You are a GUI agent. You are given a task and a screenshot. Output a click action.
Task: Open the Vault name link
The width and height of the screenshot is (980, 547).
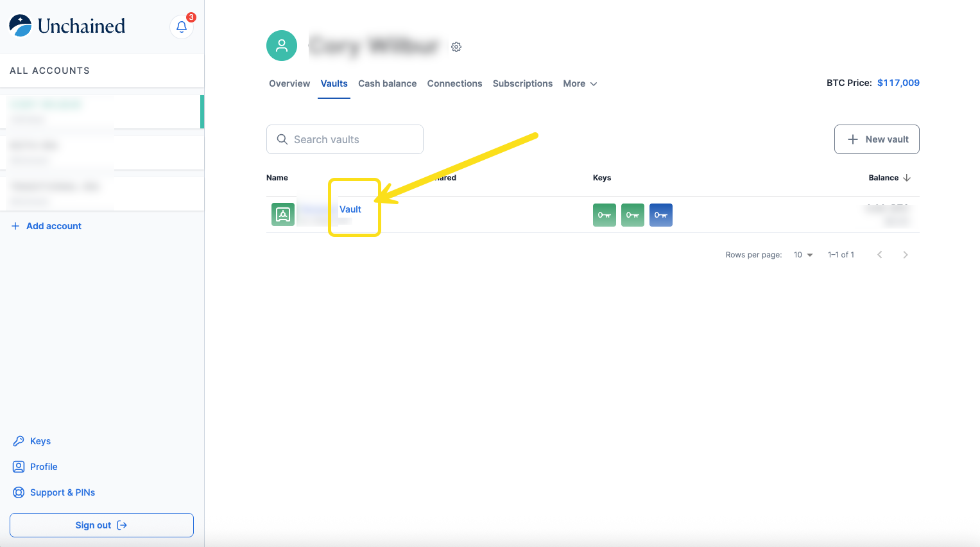350,209
